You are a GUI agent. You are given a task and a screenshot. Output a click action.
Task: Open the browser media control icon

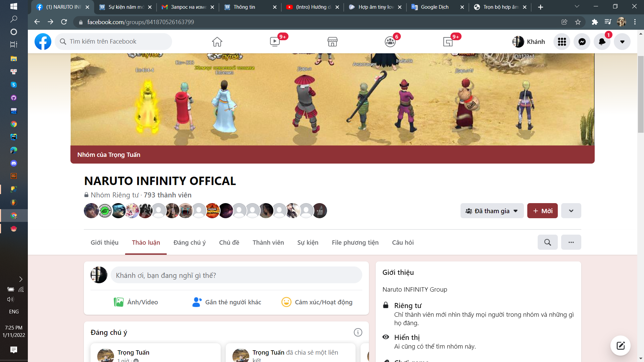tap(608, 22)
